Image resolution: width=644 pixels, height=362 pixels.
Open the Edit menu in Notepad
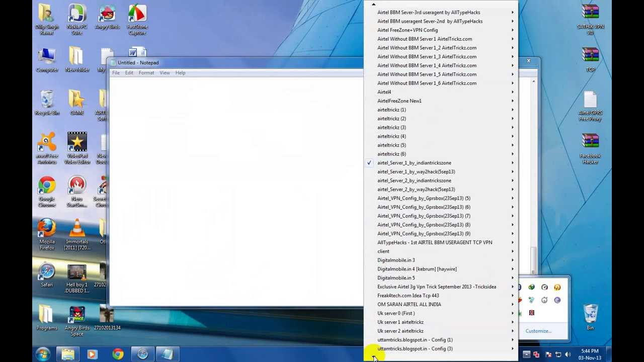click(x=129, y=73)
